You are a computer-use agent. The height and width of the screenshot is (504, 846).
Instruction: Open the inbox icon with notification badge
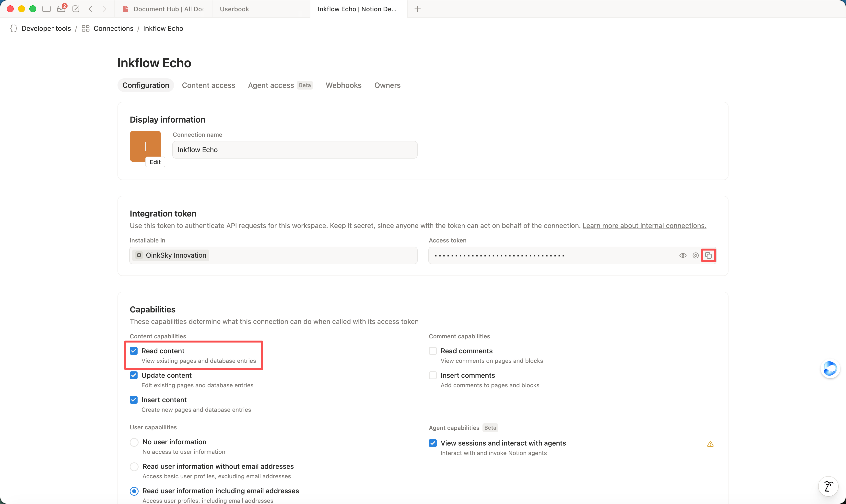pyautogui.click(x=61, y=9)
